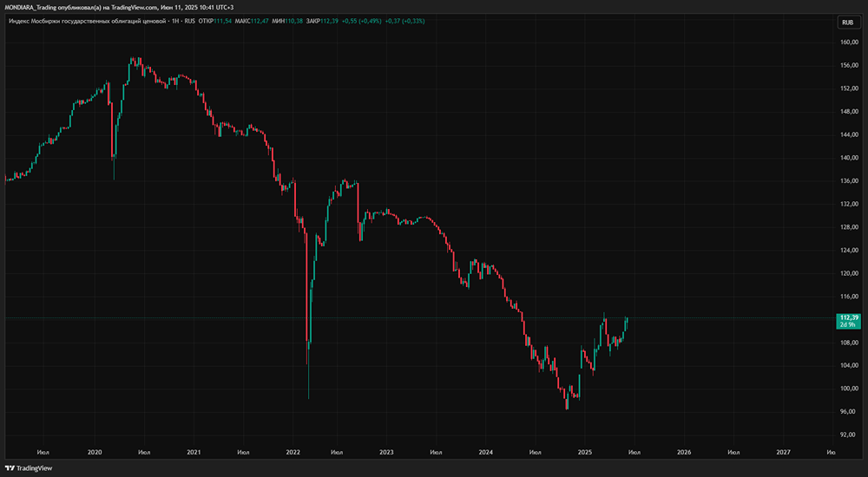This screenshot has height=477, width=868.
Task: Click the TradingView logo at bottom left
Action: [x=29, y=468]
